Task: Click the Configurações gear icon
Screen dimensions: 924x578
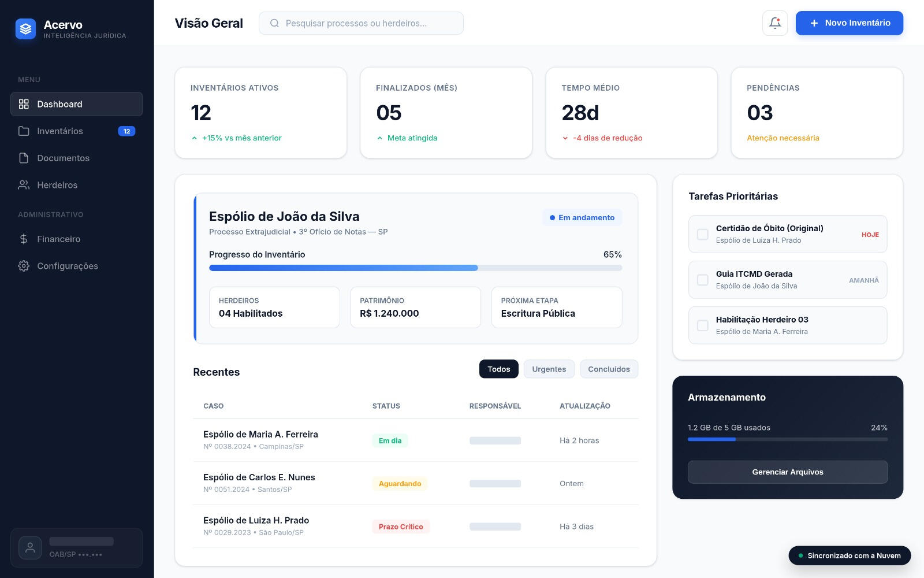Action: [24, 266]
